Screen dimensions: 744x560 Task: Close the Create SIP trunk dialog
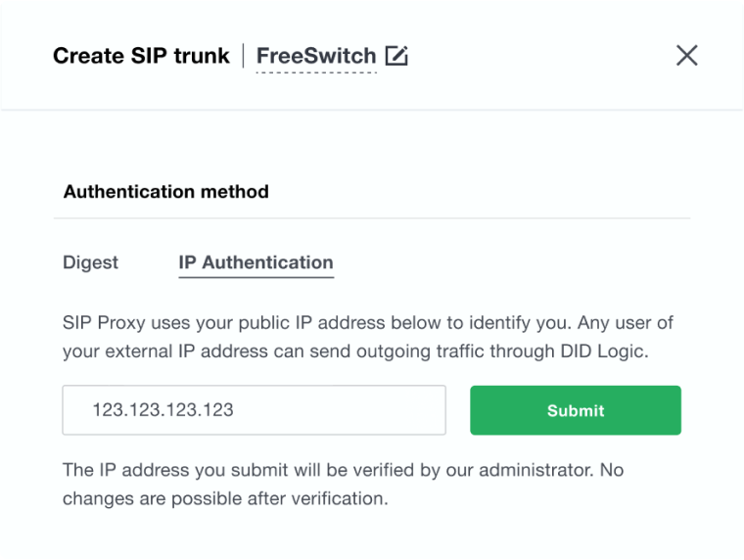point(687,56)
